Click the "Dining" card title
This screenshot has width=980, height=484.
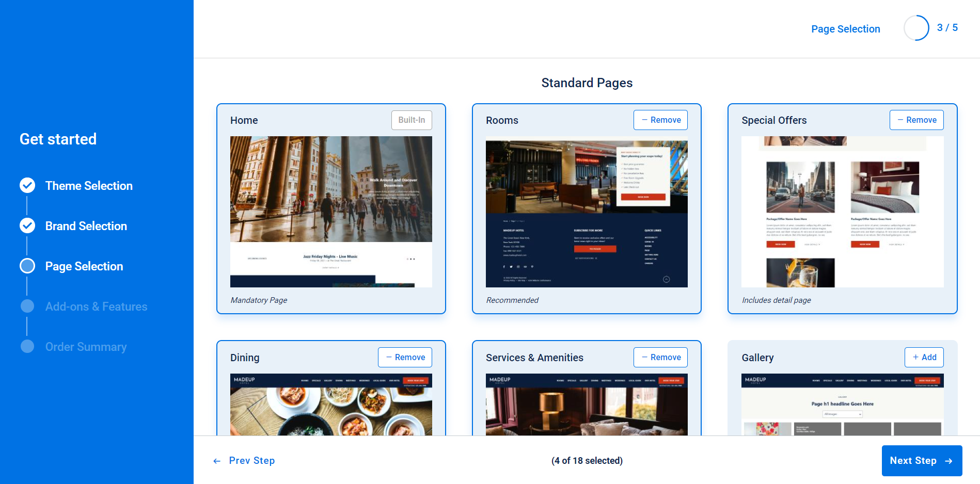[245, 358]
